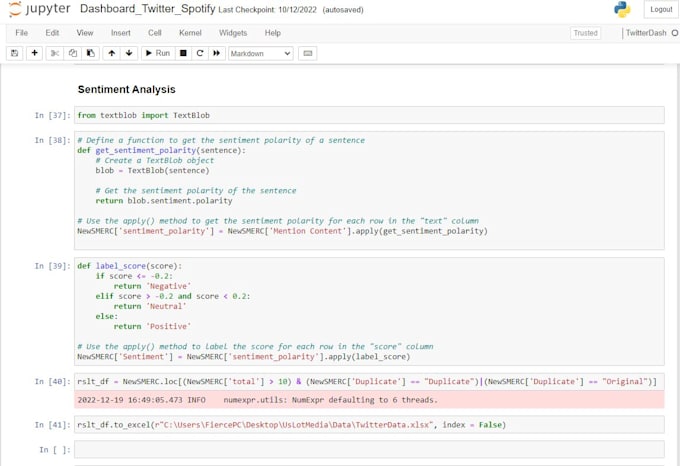This screenshot has width=680, height=466.
Task: Click the Trusted notebook indicator
Action: click(585, 33)
